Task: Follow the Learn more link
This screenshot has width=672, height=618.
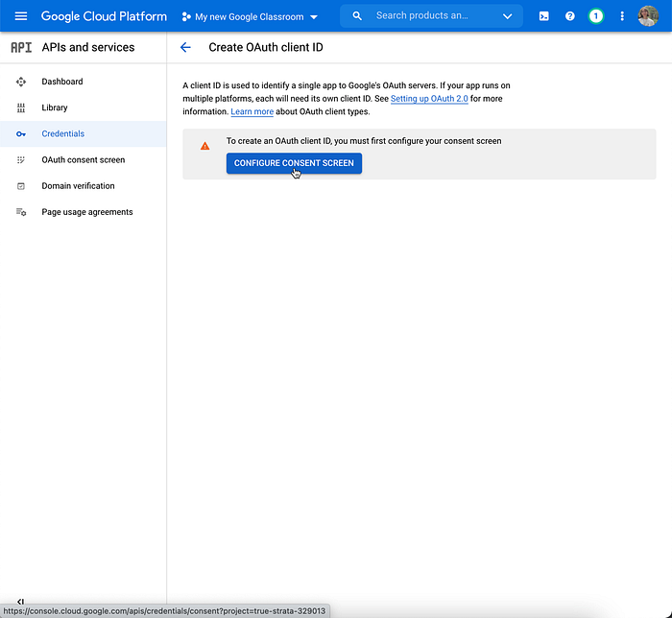Action: click(252, 111)
